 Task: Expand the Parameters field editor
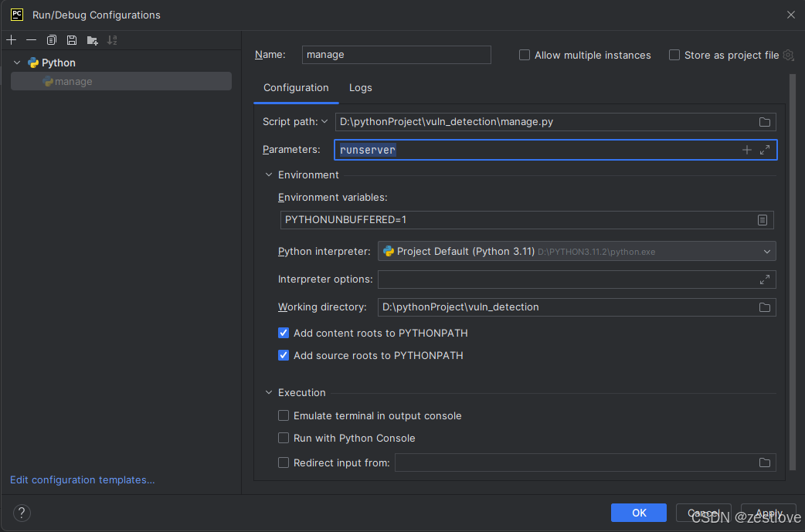click(x=765, y=150)
